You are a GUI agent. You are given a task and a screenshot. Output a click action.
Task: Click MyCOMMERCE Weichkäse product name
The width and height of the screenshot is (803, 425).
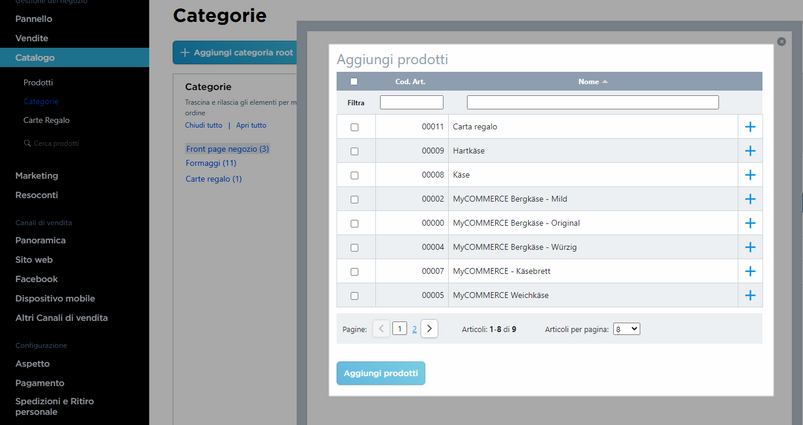click(500, 295)
